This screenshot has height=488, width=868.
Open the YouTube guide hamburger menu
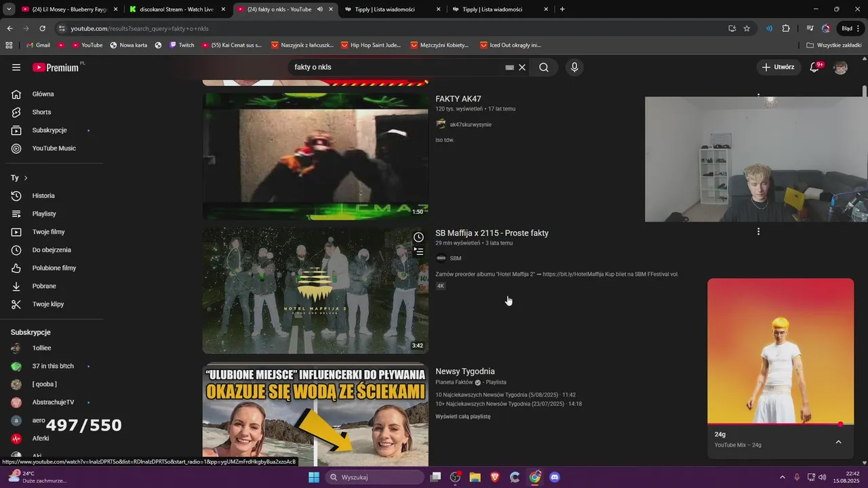tap(16, 67)
